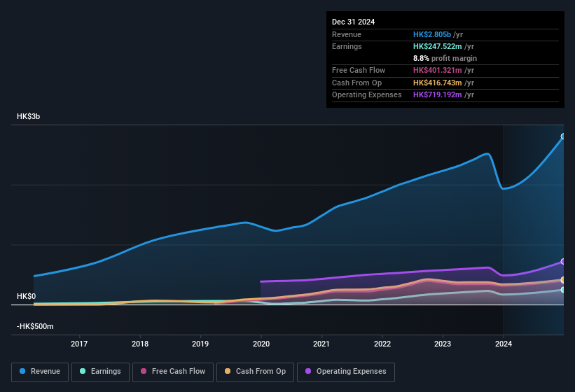Click the Operating Expenses end data point
575x392 pixels.
pyautogui.click(x=563, y=262)
